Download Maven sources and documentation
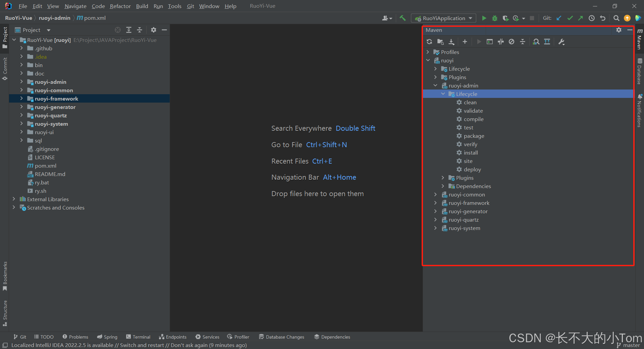This screenshot has height=349, width=644. pos(451,42)
